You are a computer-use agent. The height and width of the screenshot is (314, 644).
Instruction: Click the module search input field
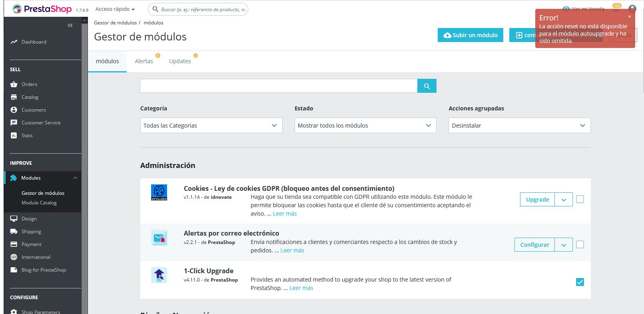(279, 86)
